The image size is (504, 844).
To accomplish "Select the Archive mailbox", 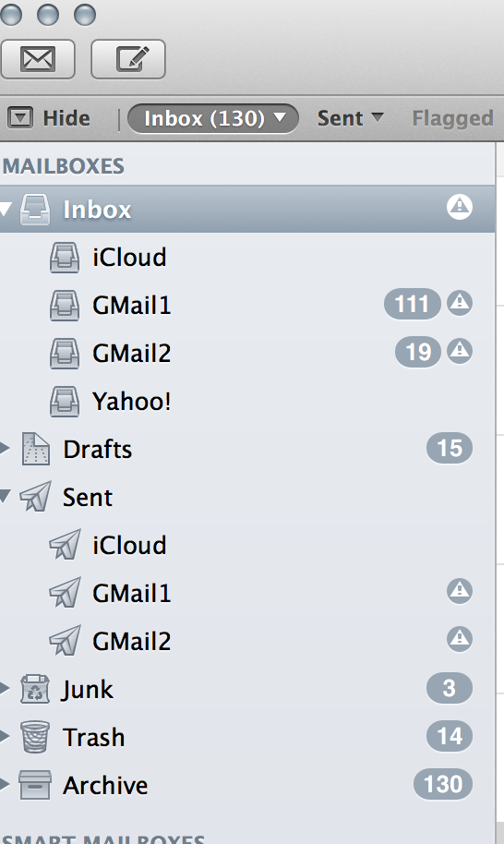I will click(x=247, y=785).
